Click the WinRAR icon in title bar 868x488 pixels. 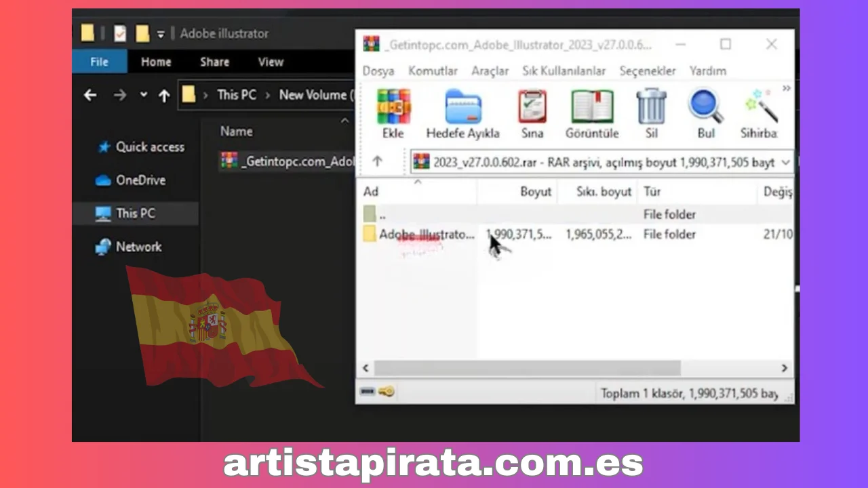[x=371, y=44]
